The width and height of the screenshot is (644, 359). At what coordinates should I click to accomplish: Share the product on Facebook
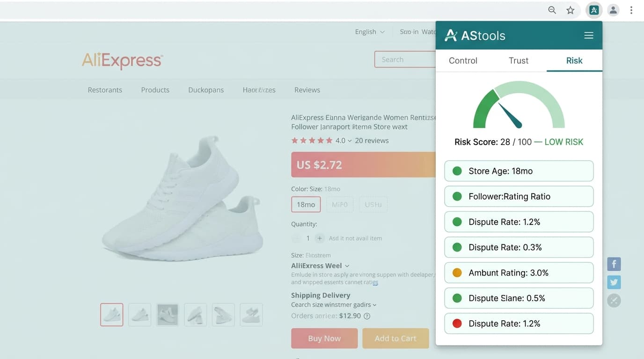coord(614,264)
